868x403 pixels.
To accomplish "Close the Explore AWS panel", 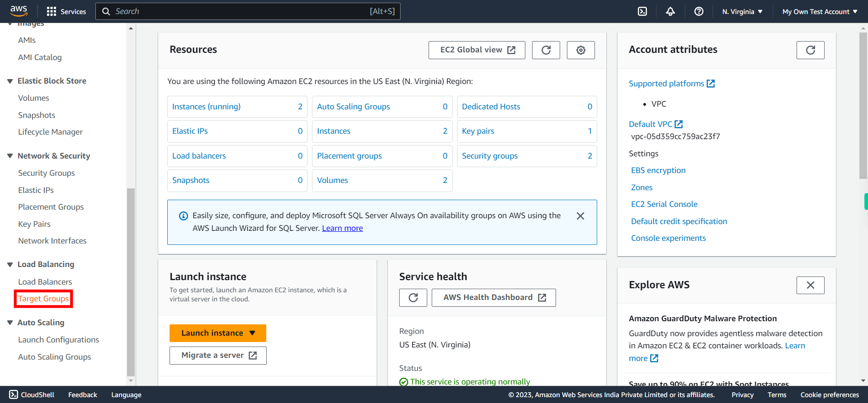I will coord(811,285).
